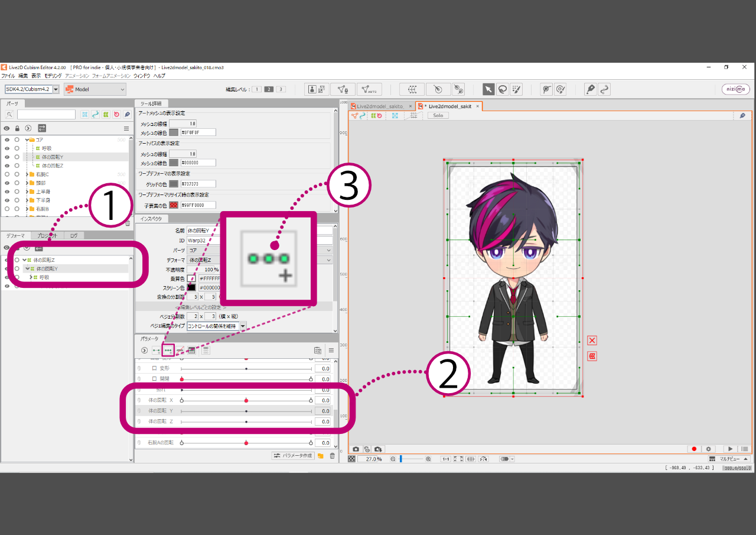This screenshot has height=535, width=756.
Task: Open the 編集 menu
Action: click(x=23, y=76)
